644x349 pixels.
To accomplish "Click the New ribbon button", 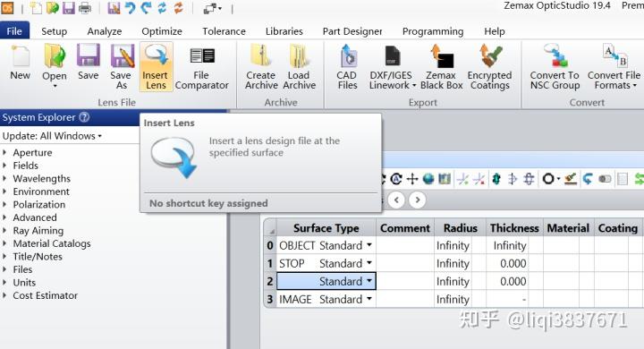I will 20,63.
